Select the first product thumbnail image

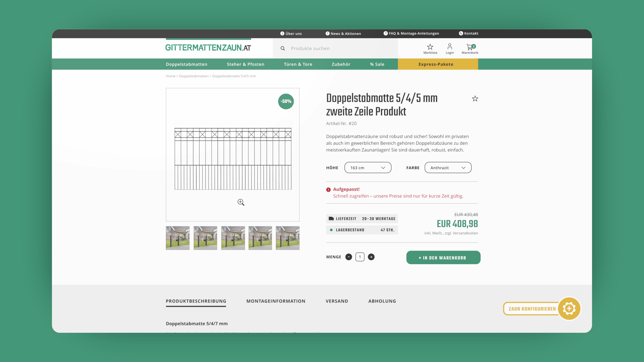177,238
